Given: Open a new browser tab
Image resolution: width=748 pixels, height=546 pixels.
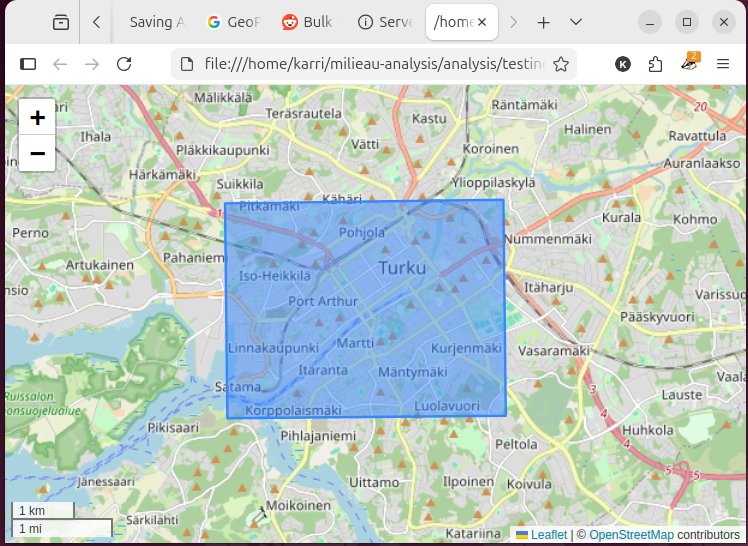Looking at the screenshot, I should (544, 22).
